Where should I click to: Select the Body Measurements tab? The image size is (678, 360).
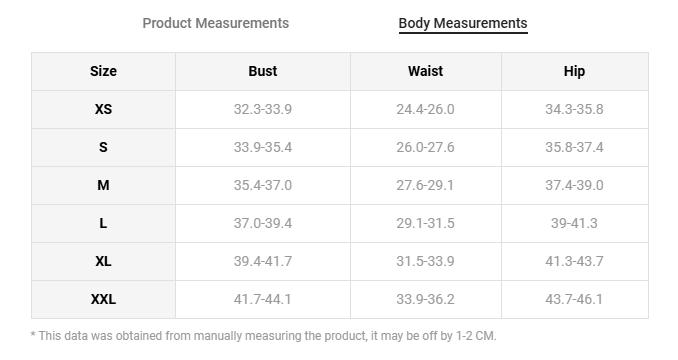[463, 23]
